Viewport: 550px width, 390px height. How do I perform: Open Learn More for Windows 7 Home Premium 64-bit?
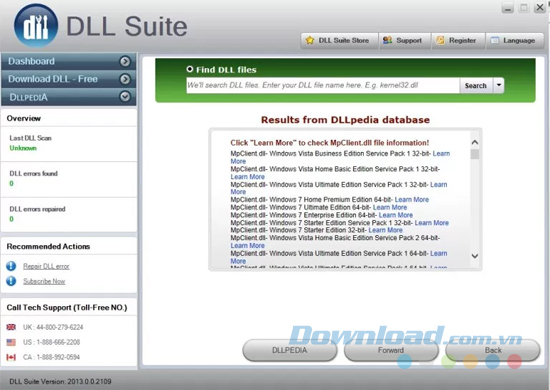pos(412,200)
